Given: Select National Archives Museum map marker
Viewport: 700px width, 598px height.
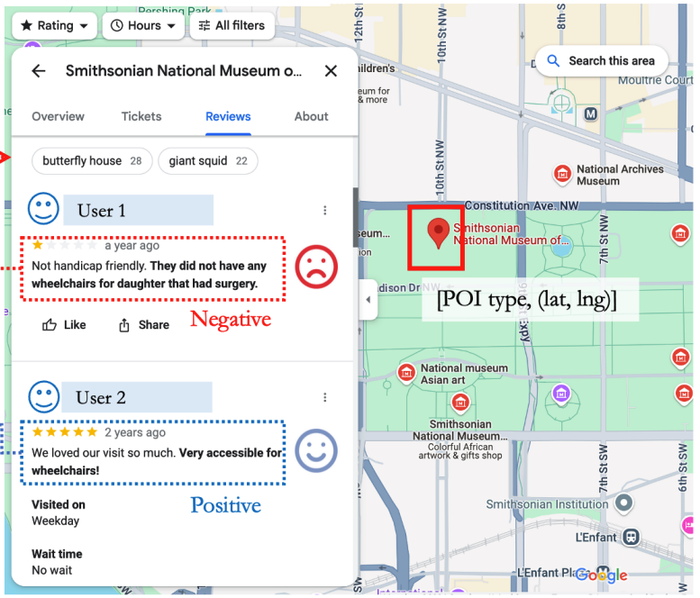Looking at the screenshot, I should pyautogui.click(x=562, y=173).
